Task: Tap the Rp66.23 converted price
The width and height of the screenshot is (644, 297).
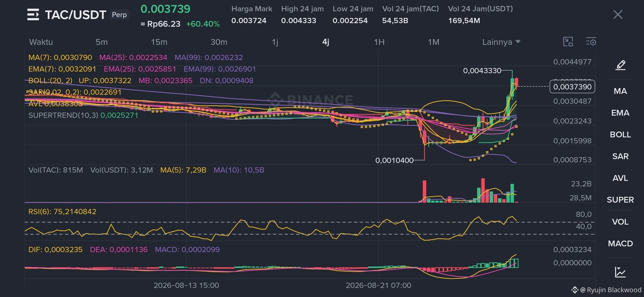Action: coord(161,24)
